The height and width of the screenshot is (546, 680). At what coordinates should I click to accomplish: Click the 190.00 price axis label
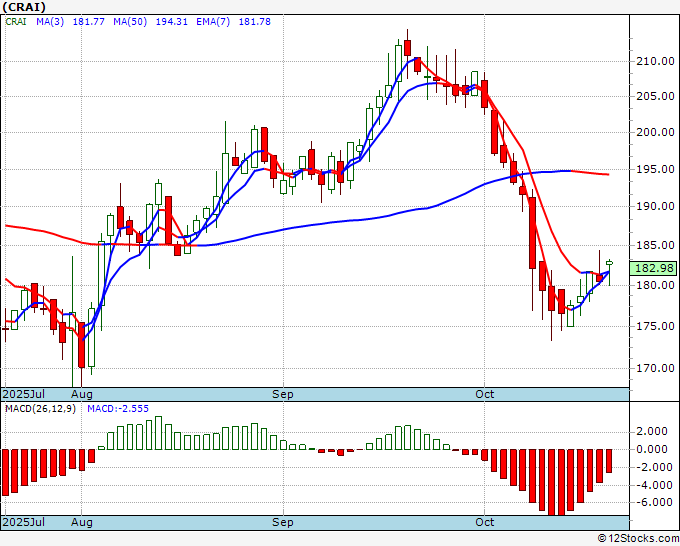pyautogui.click(x=655, y=206)
